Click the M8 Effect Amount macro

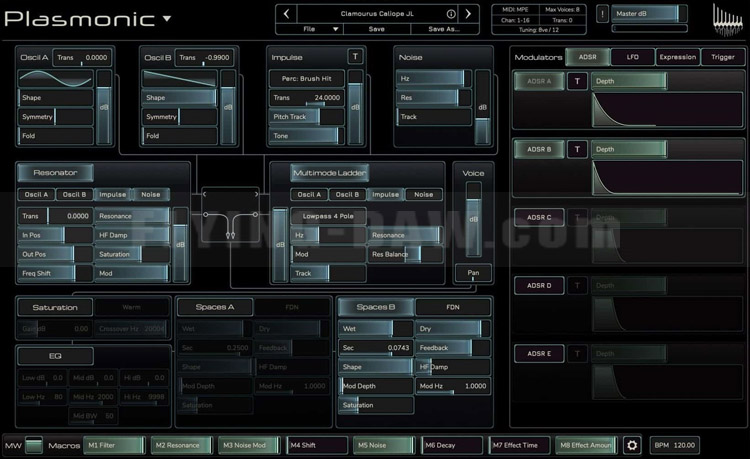pos(586,445)
